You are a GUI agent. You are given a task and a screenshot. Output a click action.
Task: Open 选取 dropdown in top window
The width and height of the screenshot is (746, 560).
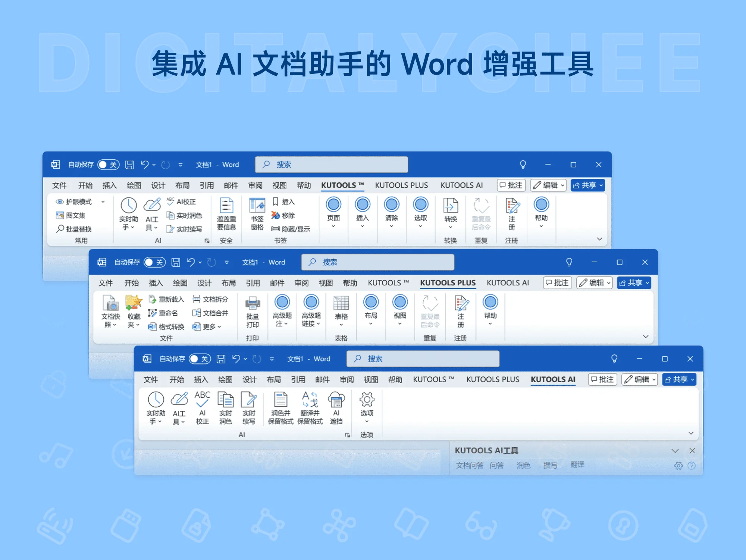[420, 213]
